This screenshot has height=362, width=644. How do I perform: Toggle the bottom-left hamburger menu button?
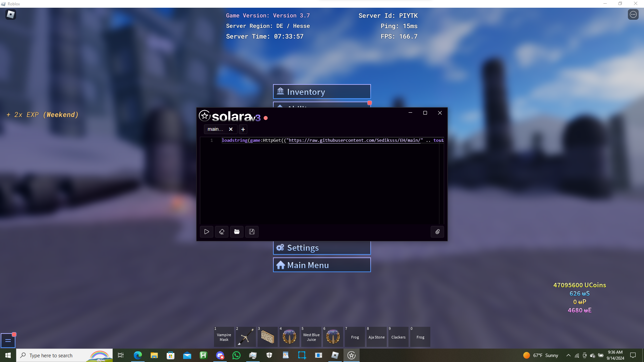coord(8,341)
